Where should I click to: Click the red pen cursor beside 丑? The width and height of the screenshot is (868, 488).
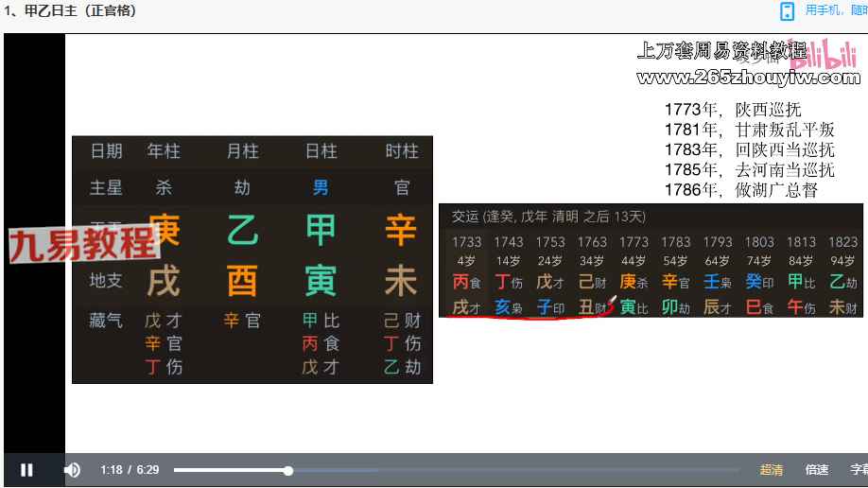pyautogui.click(x=612, y=302)
